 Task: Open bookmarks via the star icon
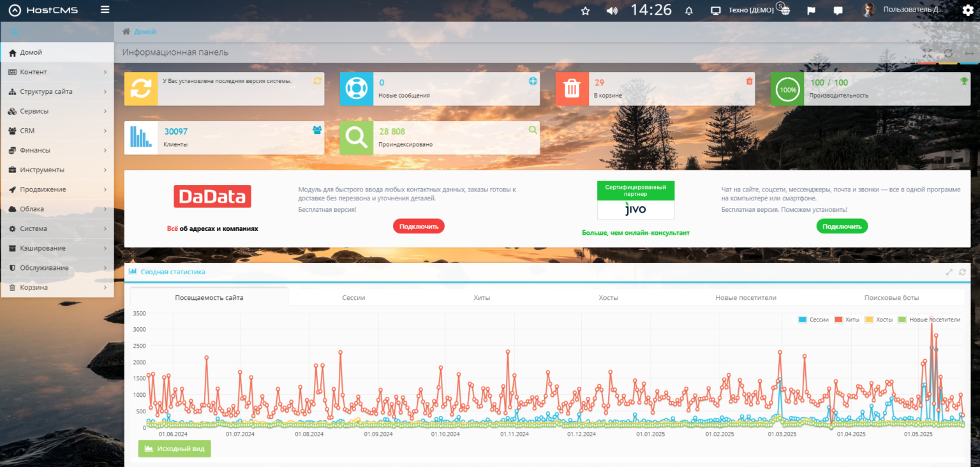tap(586, 11)
